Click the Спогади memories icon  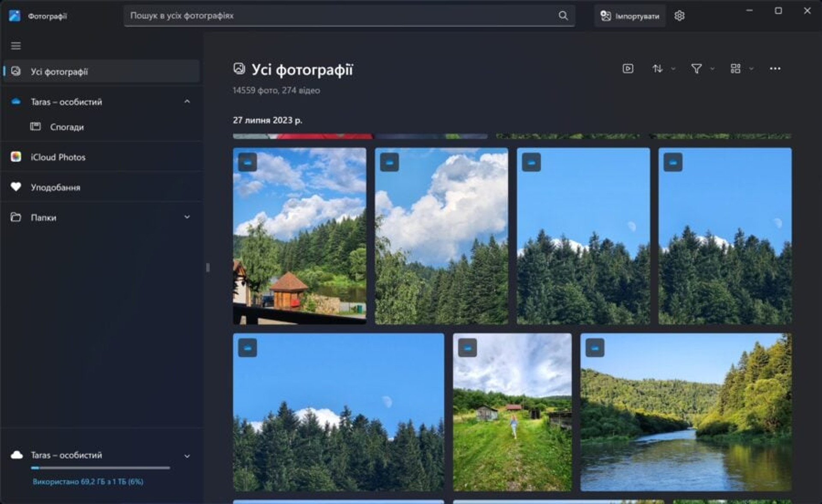36,126
